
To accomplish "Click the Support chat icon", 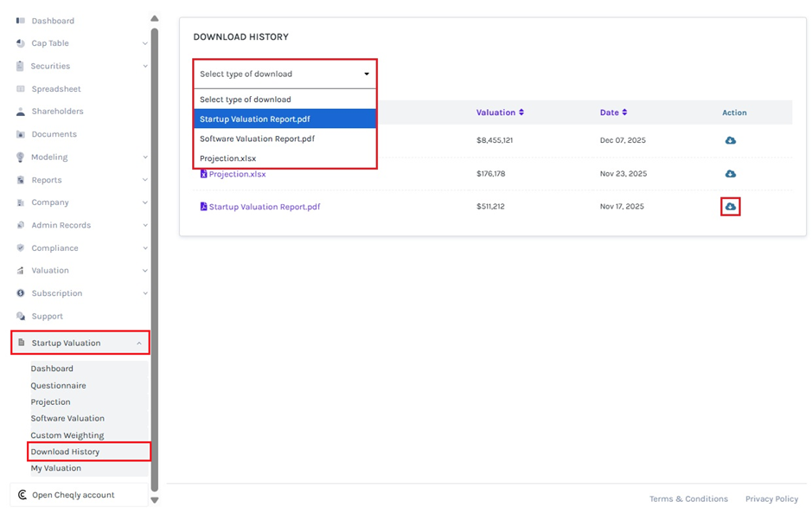I will (21, 317).
